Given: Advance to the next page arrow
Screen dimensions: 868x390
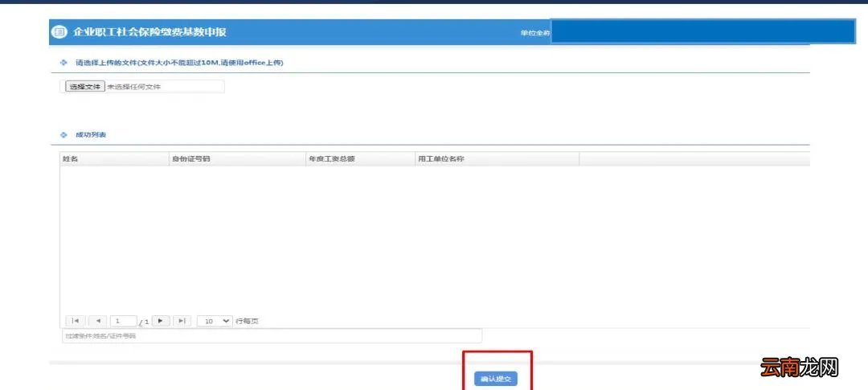Looking at the screenshot, I should pos(161,321).
